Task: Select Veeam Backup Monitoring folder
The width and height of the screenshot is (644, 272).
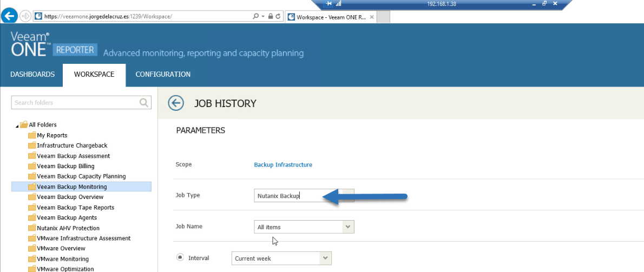Action: pos(81,187)
